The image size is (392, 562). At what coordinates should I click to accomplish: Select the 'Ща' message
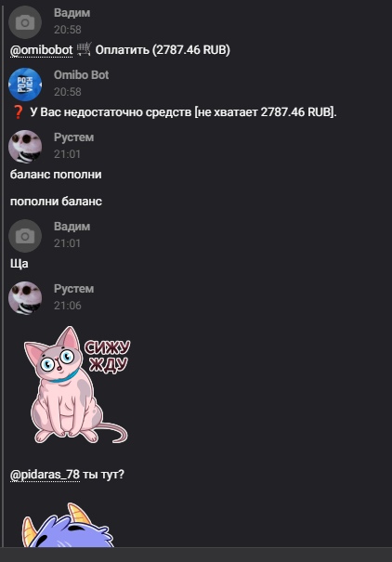20,264
